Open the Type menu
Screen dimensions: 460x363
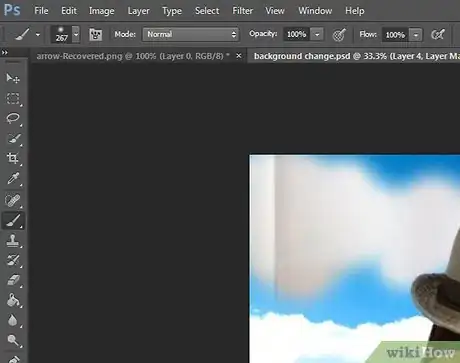172,11
